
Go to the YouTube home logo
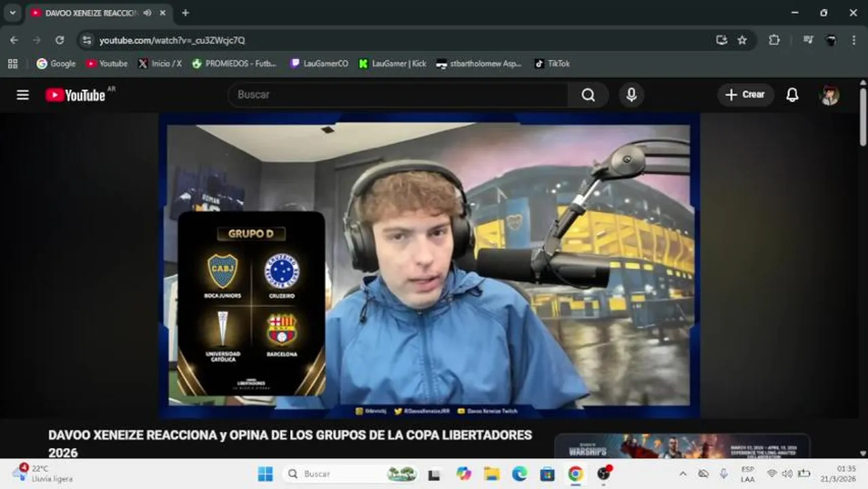point(75,95)
